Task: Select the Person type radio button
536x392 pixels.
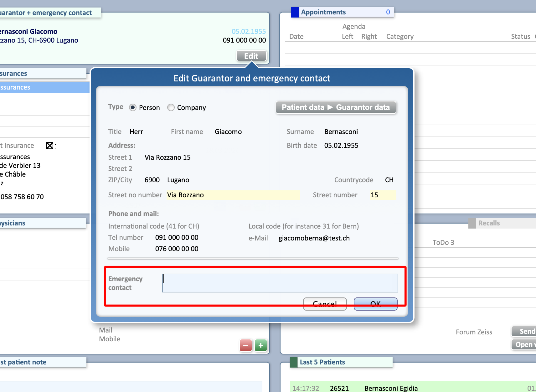Action: coord(133,108)
